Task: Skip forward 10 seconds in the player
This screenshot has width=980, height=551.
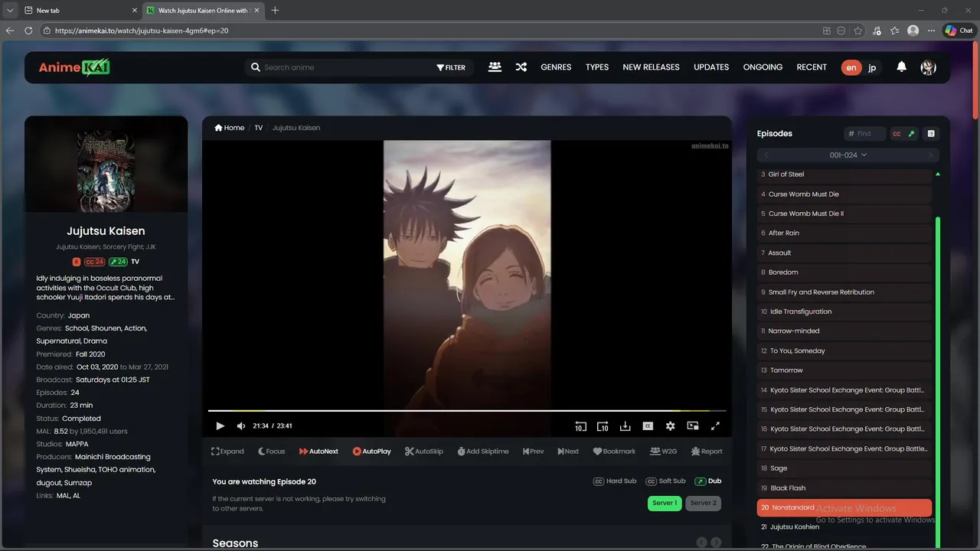Action: click(603, 426)
